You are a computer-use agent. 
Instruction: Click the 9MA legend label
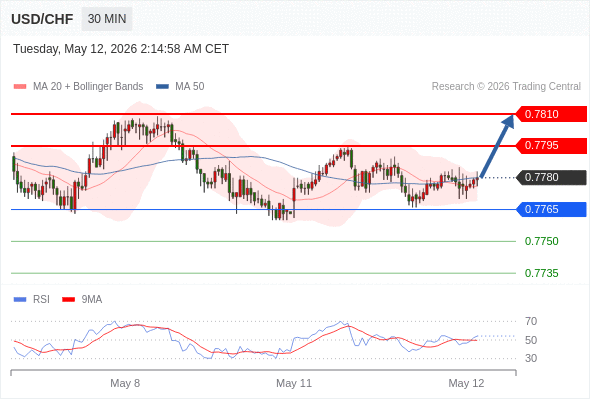tap(92, 300)
